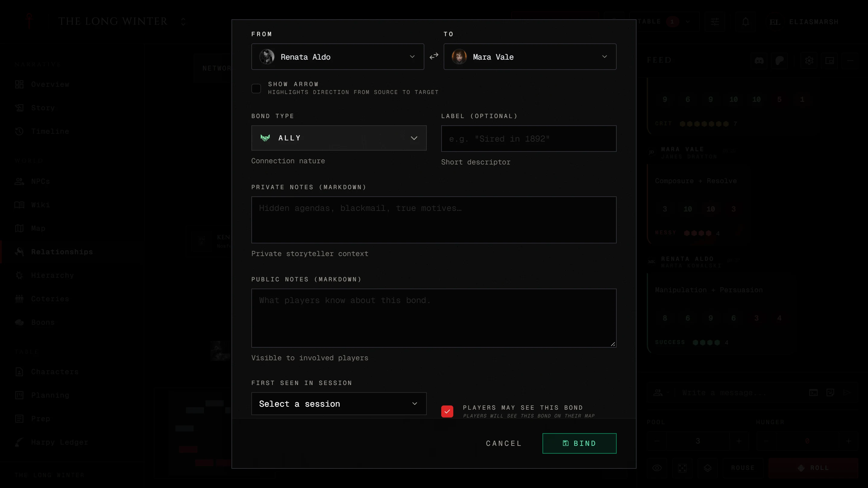Image resolution: width=868 pixels, height=488 pixels.
Task: Click the Harpy Ledger quill icon
Action: pos(19,442)
